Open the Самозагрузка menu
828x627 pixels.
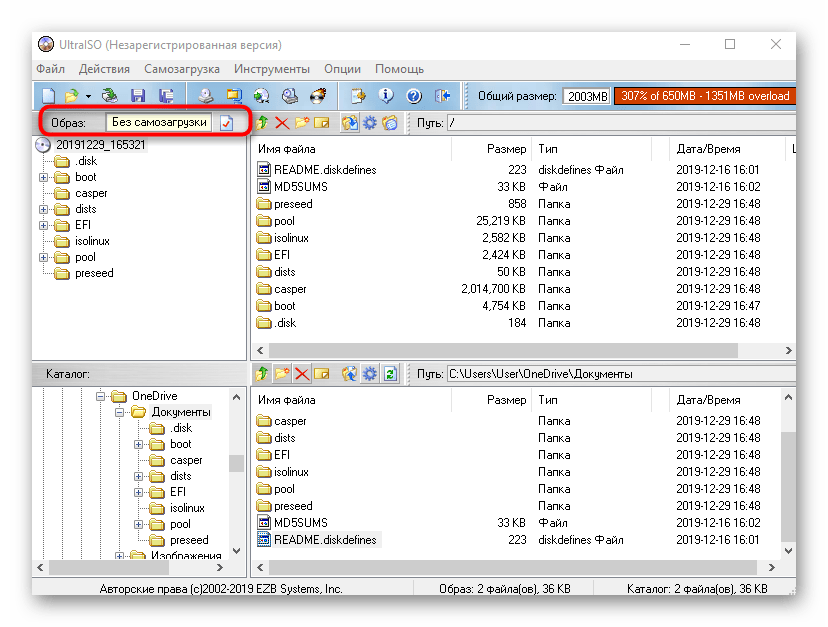coord(181,69)
